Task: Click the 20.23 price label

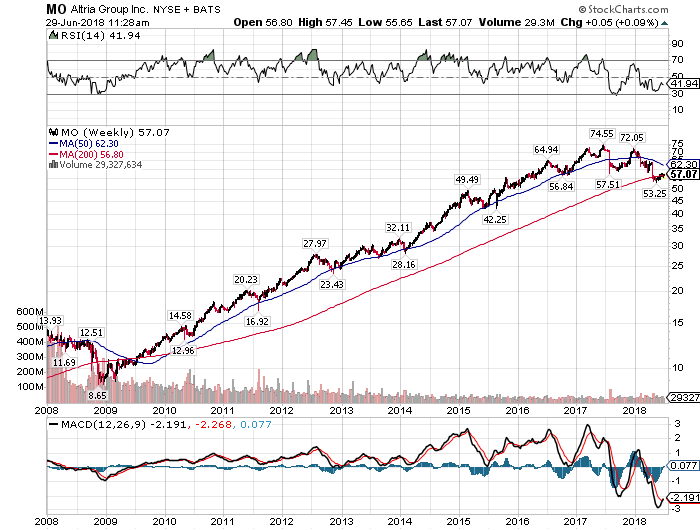Action: [246, 280]
